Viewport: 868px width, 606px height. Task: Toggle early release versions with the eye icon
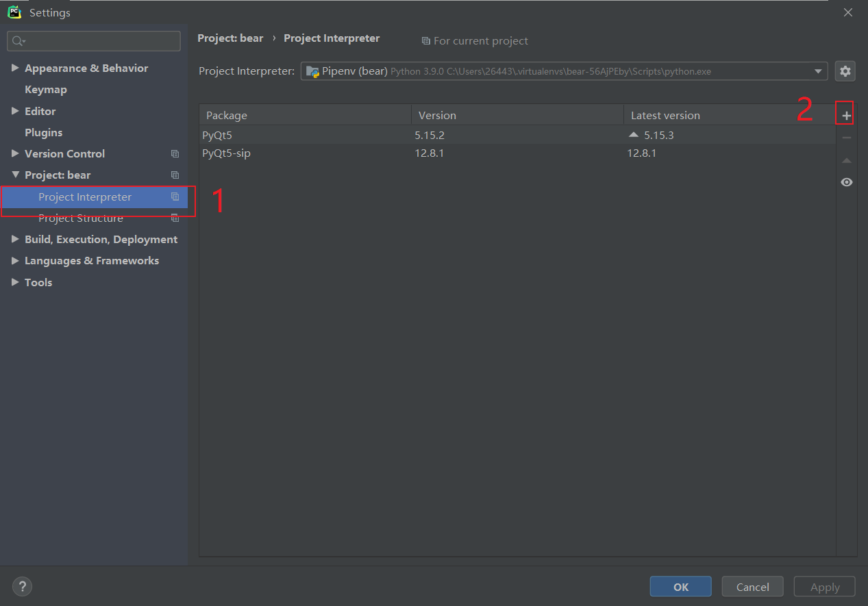click(846, 181)
